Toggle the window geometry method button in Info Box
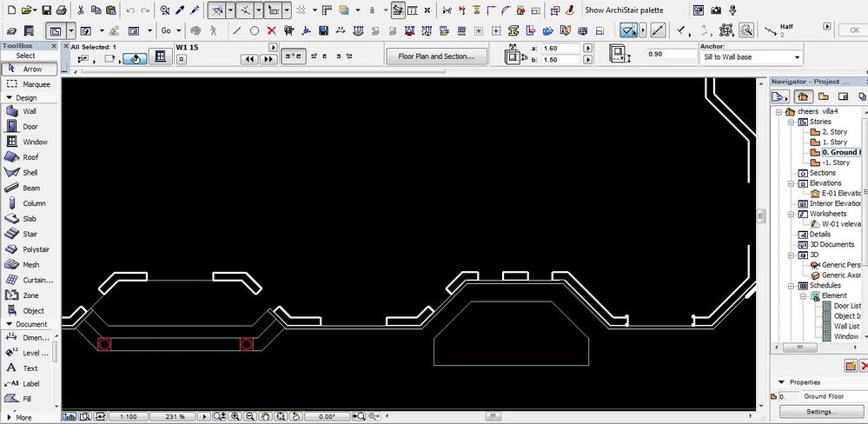This screenshot has width=868, height=424. tap(160, 56)
